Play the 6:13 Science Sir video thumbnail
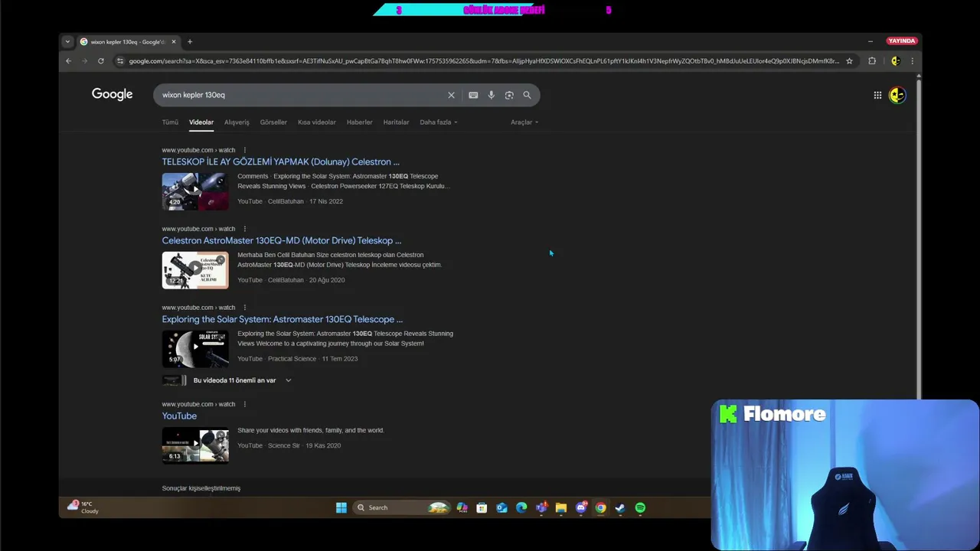The image size is (980, 551). [x=195, y=445]
